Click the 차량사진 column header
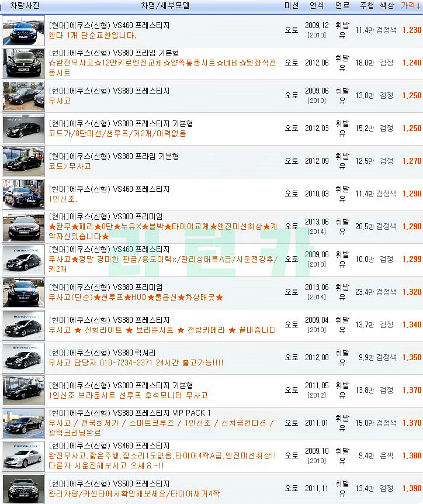423x504 pixels. [25, 5]
